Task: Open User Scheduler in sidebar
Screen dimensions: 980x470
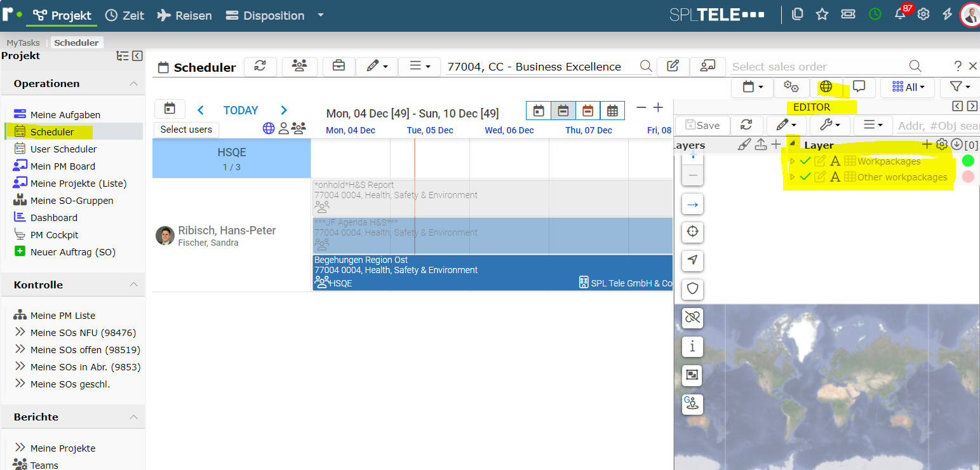Action: click(64, 149)
